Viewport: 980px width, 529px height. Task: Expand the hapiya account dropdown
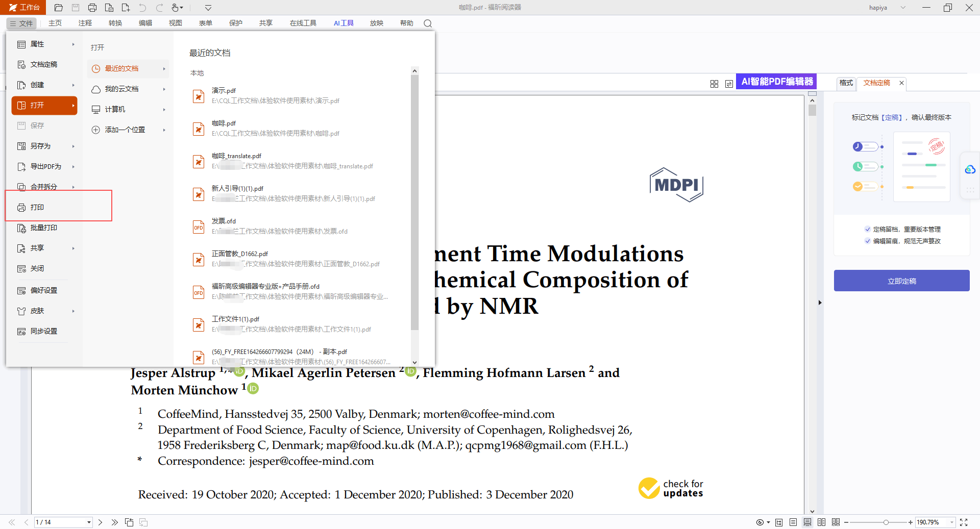(x=903, y=8)
